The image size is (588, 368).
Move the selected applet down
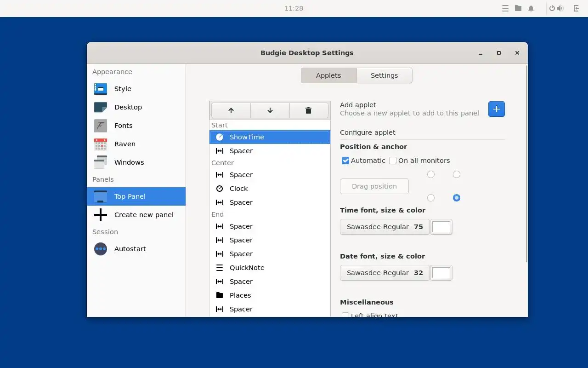click(270, 110)
